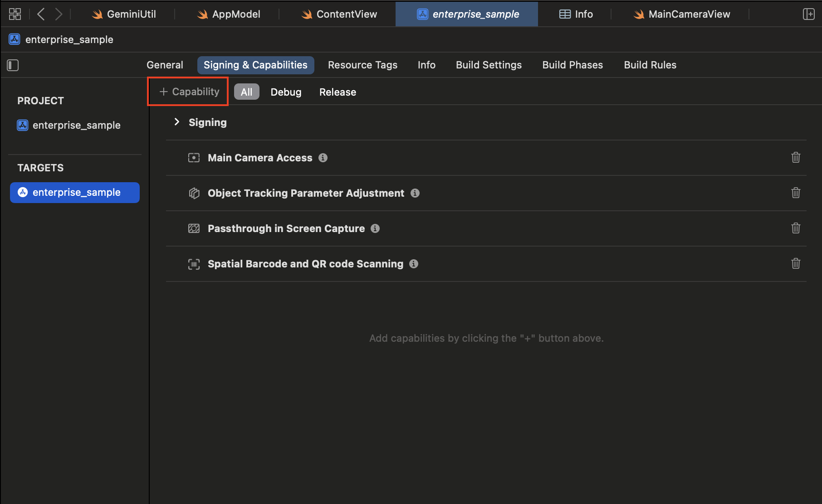Toggle the project and targets sidebar icon
The image size is (822, 504).
[x=13, y=65]
